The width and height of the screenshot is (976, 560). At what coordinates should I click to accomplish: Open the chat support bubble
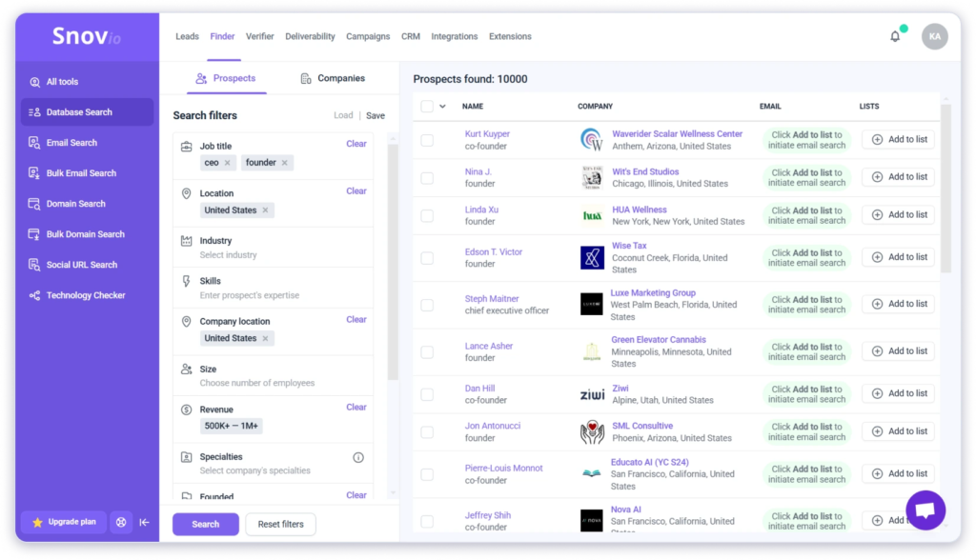tap(925, 510)
